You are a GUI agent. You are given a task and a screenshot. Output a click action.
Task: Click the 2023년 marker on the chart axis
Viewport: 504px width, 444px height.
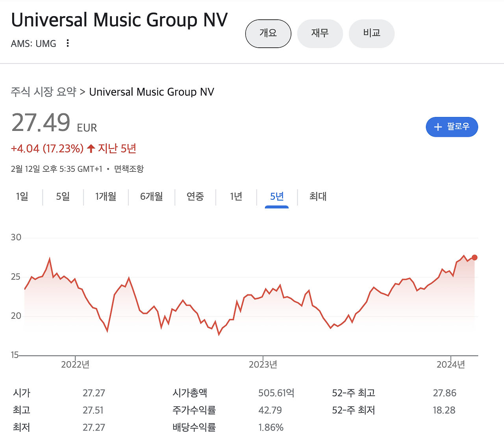coord(262,364)
